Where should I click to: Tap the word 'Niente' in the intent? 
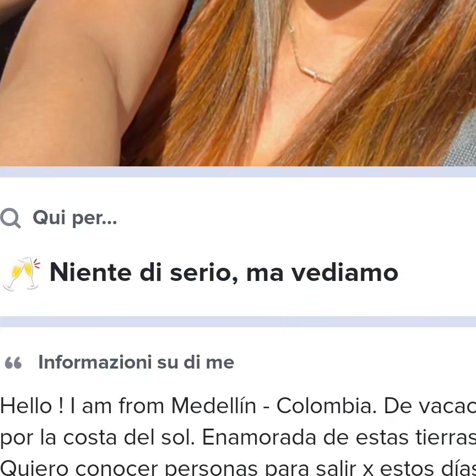click(90, 272)
